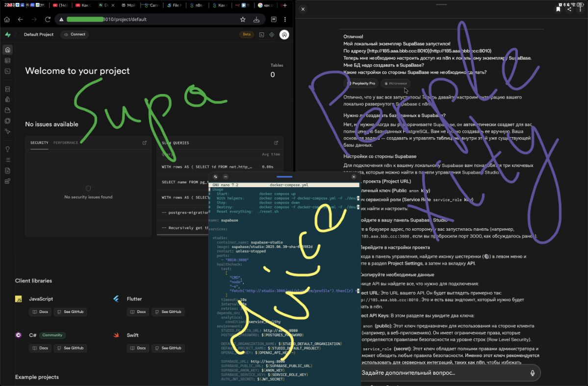Open external link in Slow Queries panel
This screenshot has height=386, width=588.
[276, 143]
